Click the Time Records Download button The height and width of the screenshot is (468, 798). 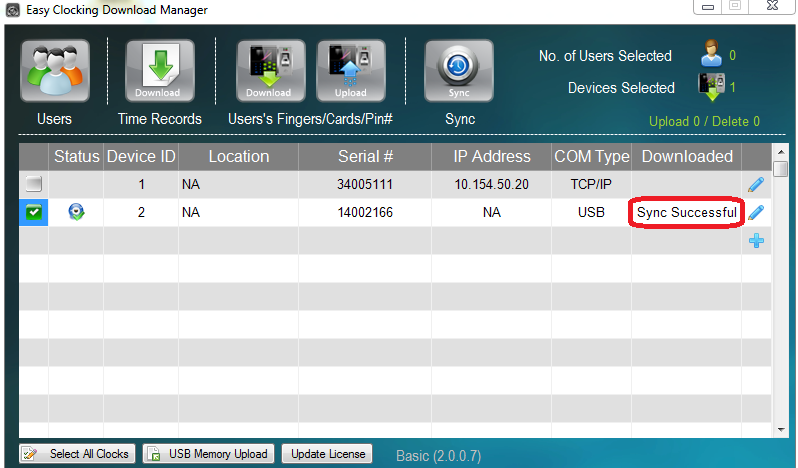click(x=160, y=71)
